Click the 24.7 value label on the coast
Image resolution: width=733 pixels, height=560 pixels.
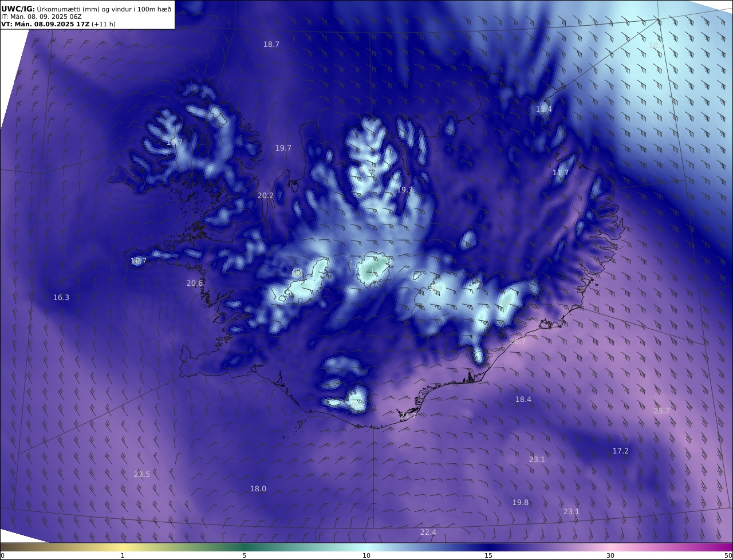[408, 416]
